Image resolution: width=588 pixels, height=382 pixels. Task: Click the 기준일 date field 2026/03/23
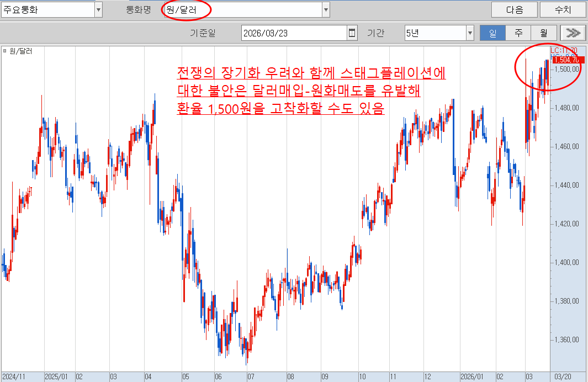[294, 33]
